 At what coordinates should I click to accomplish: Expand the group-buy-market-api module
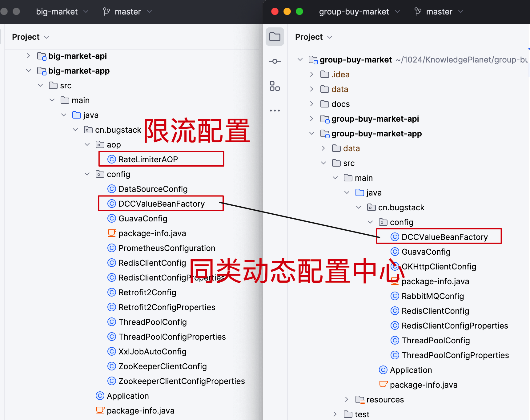[x=311, y=119]
